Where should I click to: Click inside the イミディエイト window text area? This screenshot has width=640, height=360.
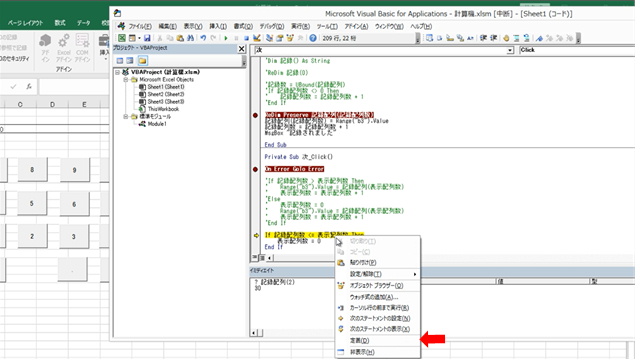coord(292,304)
